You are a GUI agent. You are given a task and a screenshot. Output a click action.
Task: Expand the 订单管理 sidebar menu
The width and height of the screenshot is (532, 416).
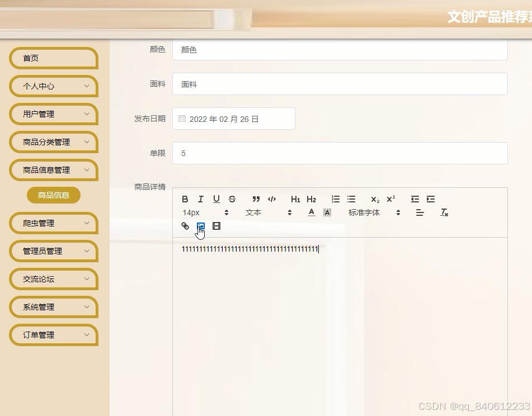pos(54,335)
